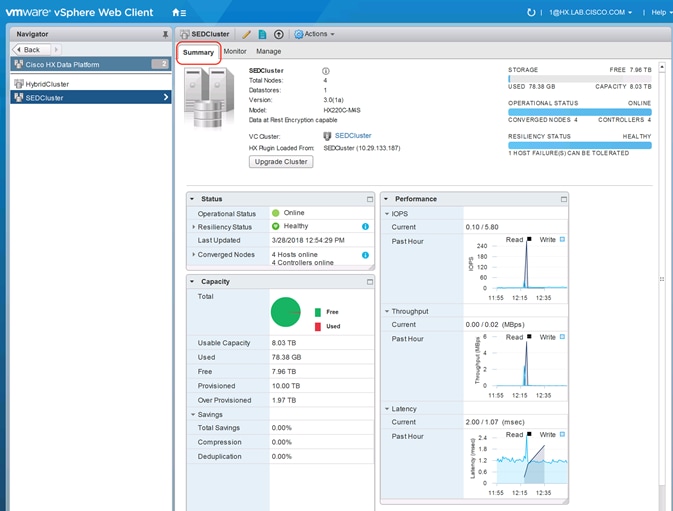Image resolution: width=673 pixels, height=511 pixels.
Task: Expand the Converged Nodes row
Action: click(x=194, y=254)
